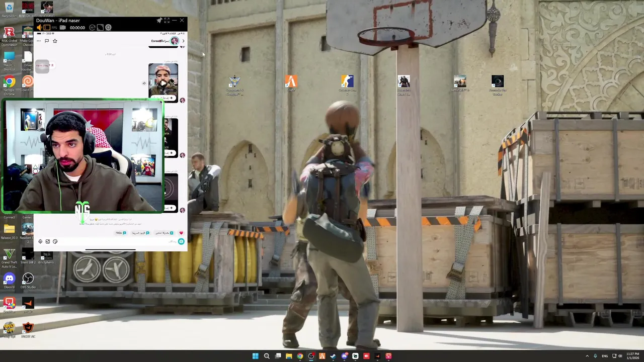The image size is (644, 362).
Task: Open taskbar Search
Action: tap(267, 356)
